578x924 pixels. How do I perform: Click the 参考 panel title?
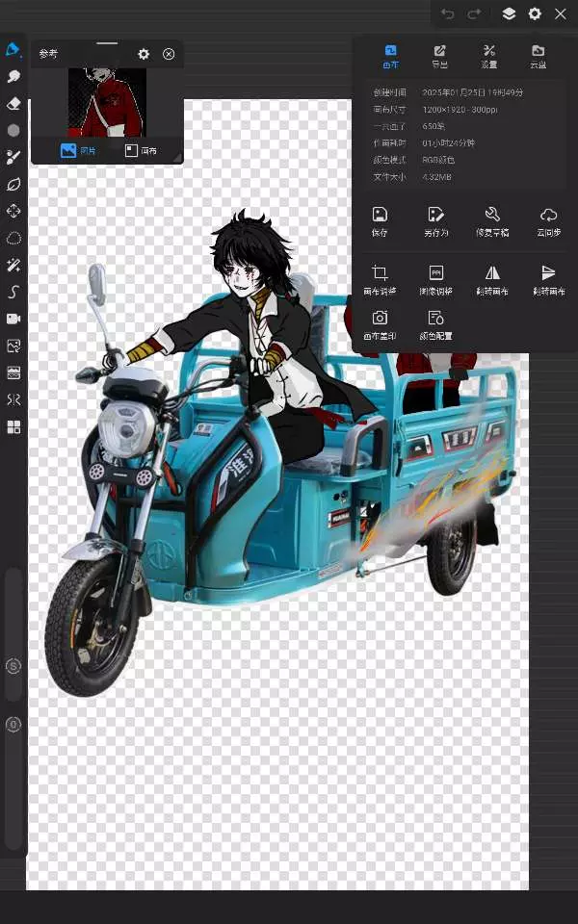tap(48, 54)
